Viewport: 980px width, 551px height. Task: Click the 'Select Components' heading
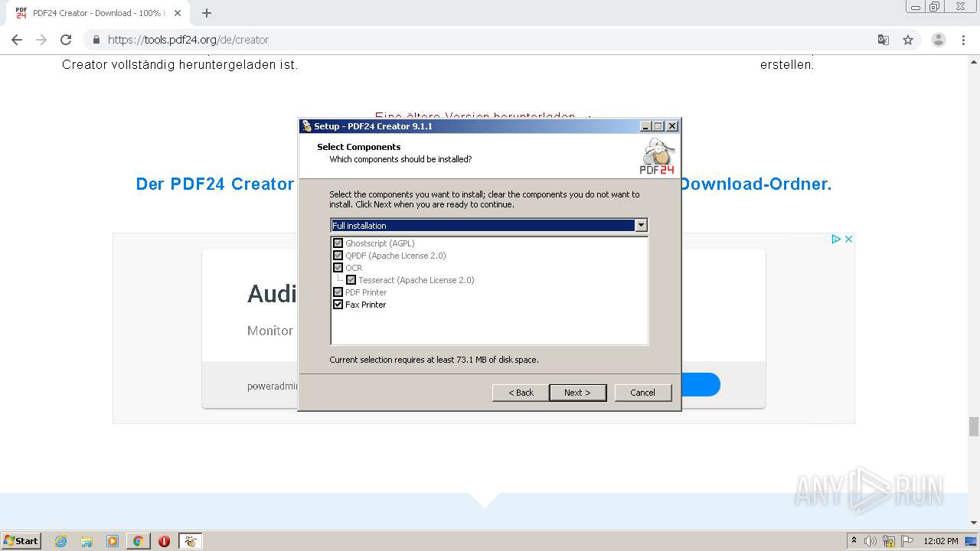click(359, 147)
